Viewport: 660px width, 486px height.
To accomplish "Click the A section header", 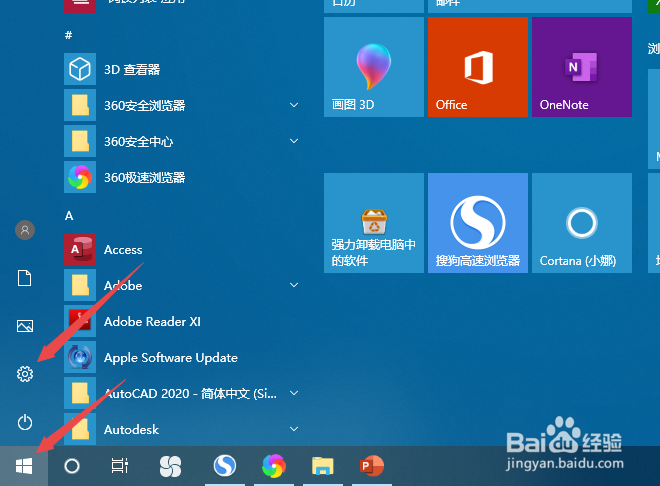I will click(69, 216).
